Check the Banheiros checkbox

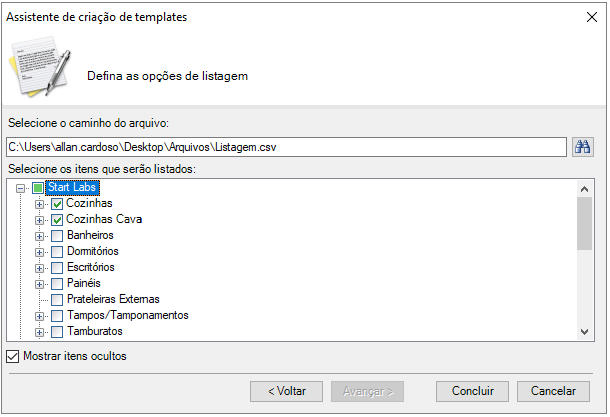(x=57, y=236)
